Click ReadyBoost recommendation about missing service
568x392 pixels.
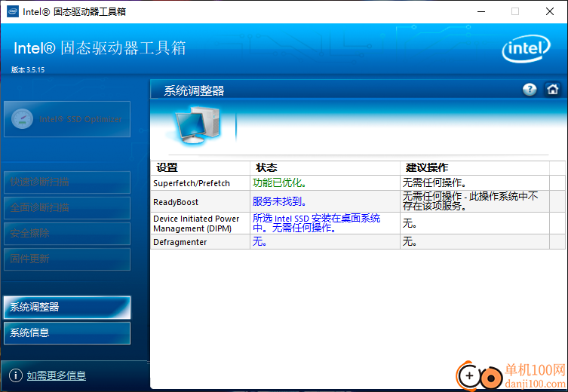[470, 201]
